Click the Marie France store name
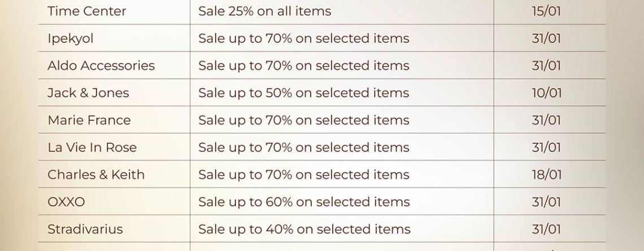 (89, 120)
